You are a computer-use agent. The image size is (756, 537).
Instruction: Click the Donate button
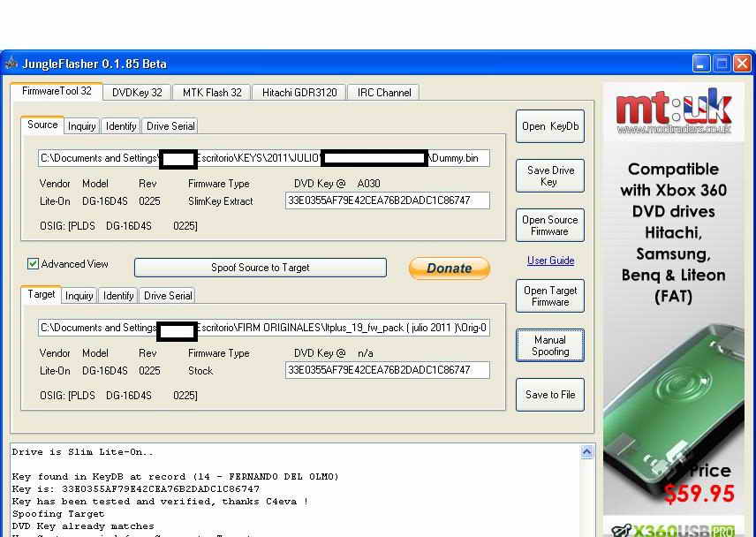point(450,268)
